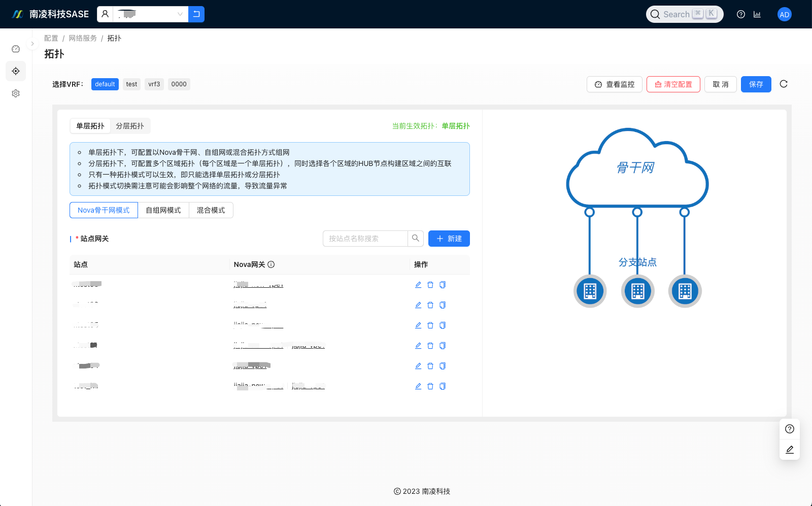Edit the second site gateway row
812x506 pixels.
pos(418,305)
